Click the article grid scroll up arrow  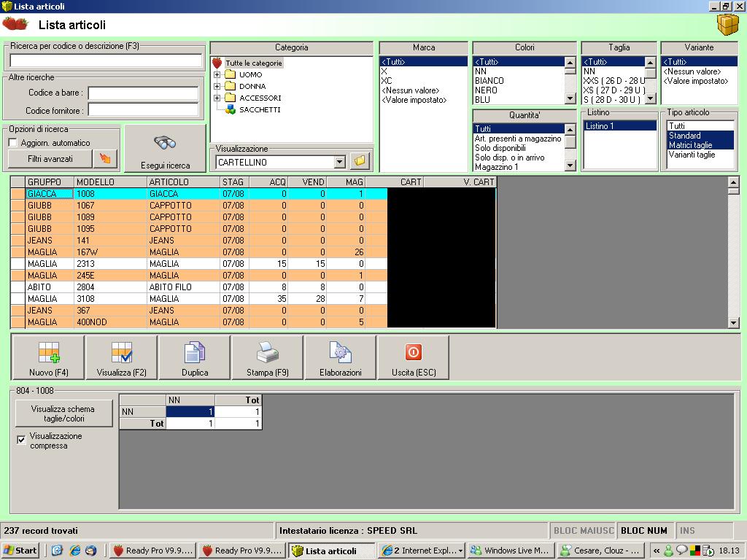pos(733,182)
